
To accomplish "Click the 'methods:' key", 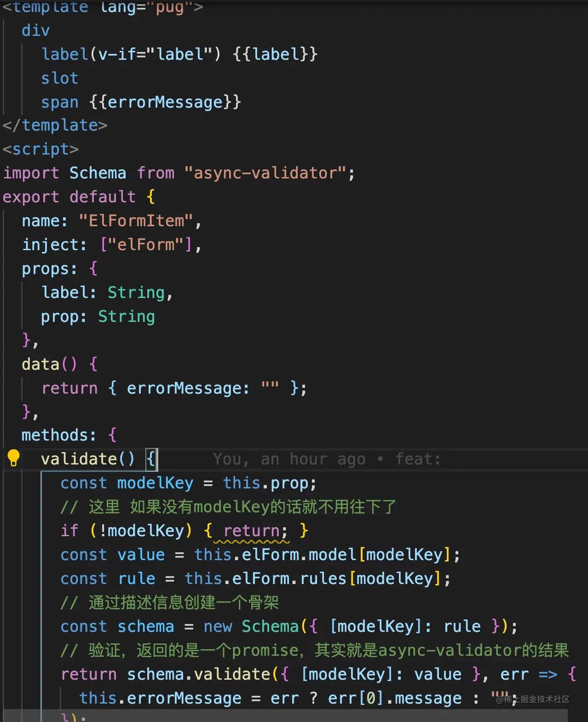I will coord(59,435).
